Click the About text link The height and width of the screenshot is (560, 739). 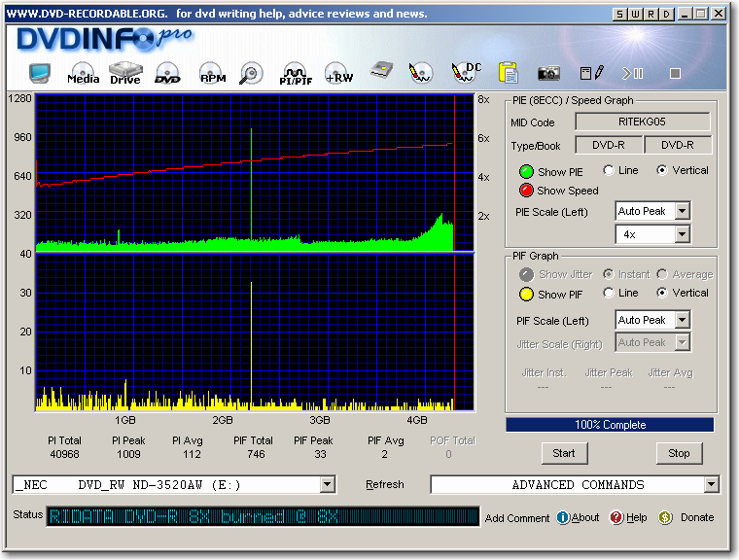click(585, 517)
